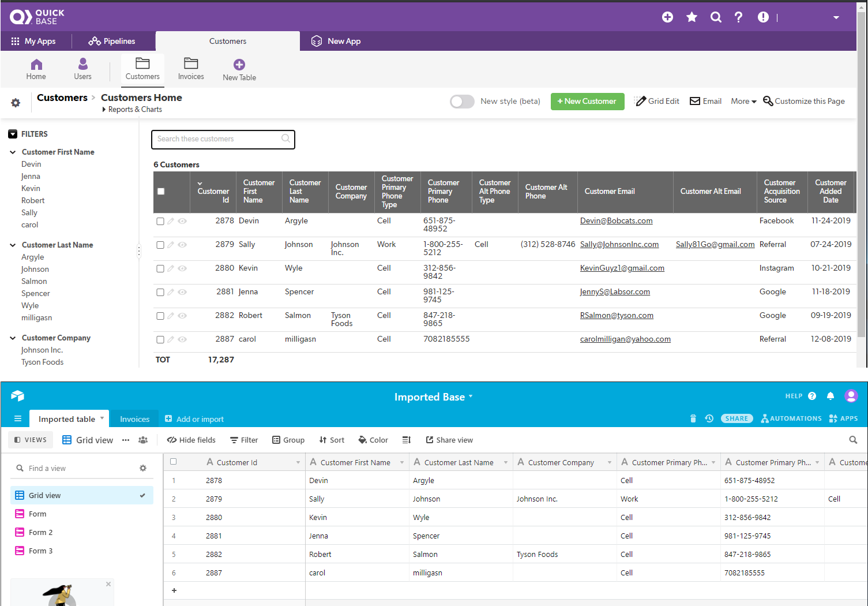Check the row checkbox for customer 2878

160,221
